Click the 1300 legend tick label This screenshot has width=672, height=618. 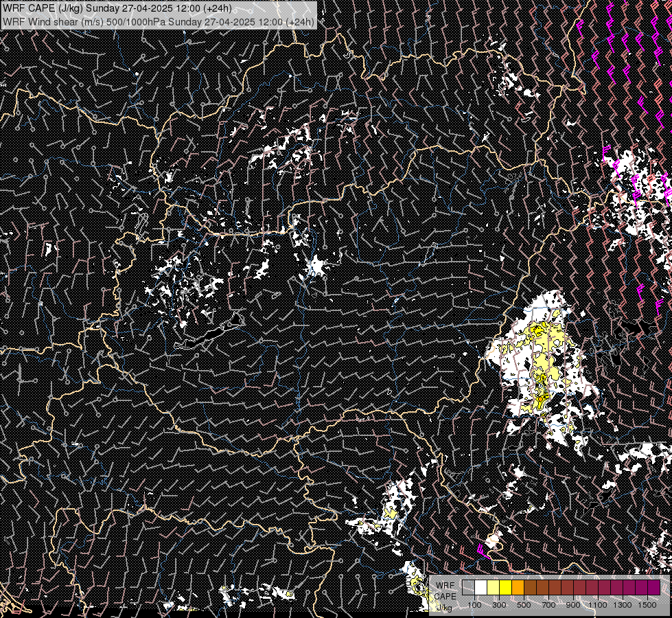point(623,605)
